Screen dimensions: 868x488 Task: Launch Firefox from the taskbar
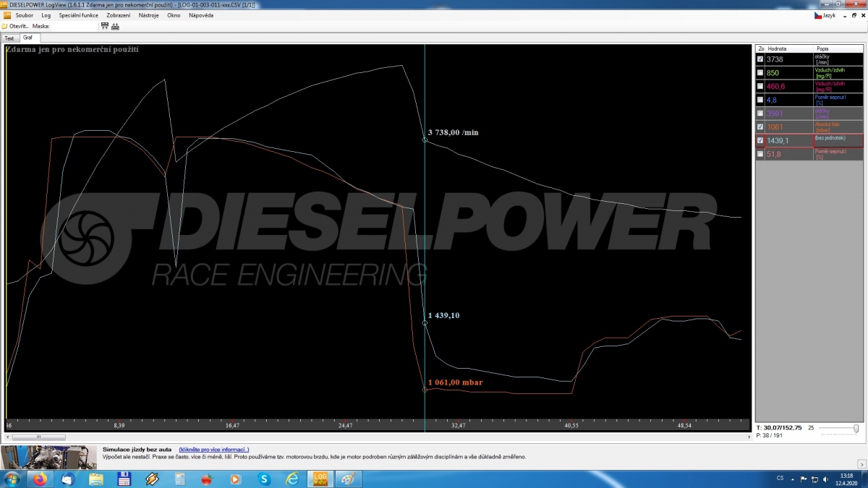coord(40,479)
